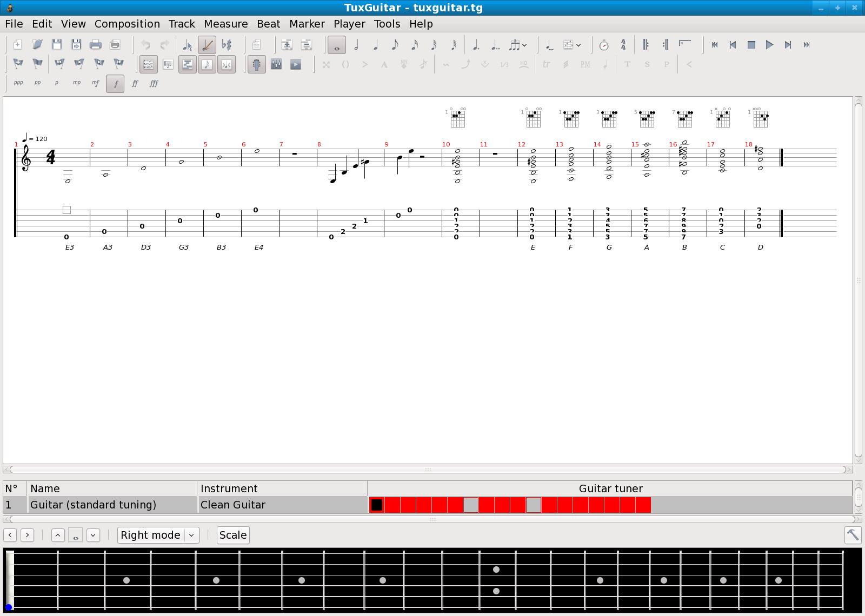This screenshot has width=865, height=616.
Task: Open the tempo metronome icon
Action: pyautogui.click(x=604, y=45)
